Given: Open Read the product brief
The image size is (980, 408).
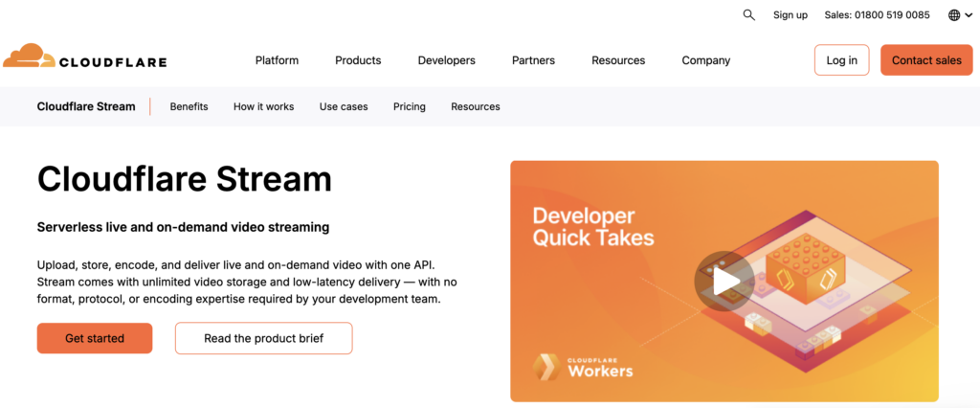Looking at the screenshot, I should (x=263, y=338).
